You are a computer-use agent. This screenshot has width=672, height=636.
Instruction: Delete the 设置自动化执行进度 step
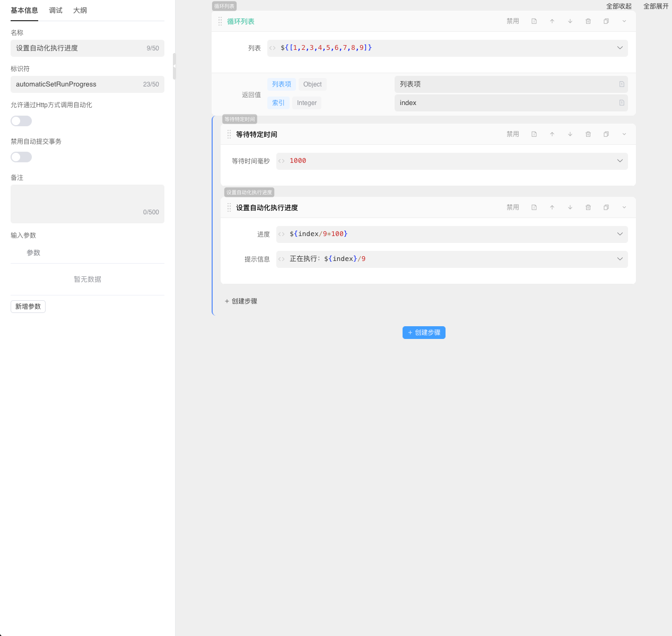[x=588, y=207]
